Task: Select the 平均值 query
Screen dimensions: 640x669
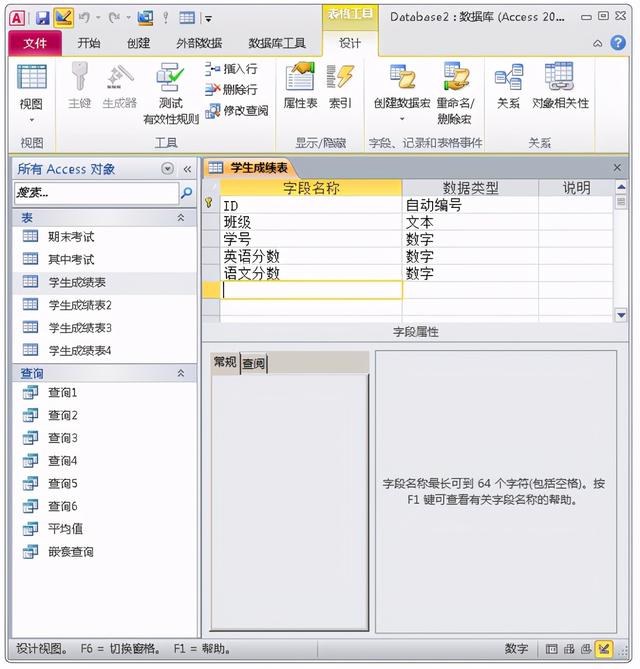Action: coord(65,529)
